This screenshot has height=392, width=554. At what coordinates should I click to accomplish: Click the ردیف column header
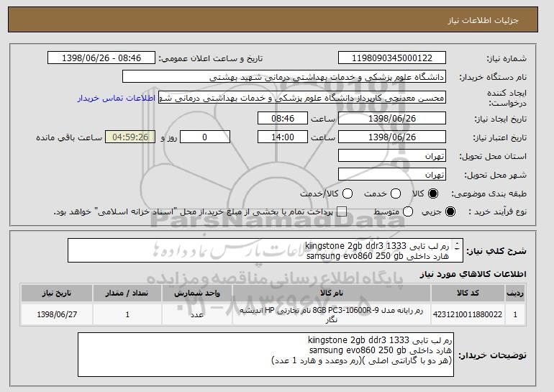515,293
